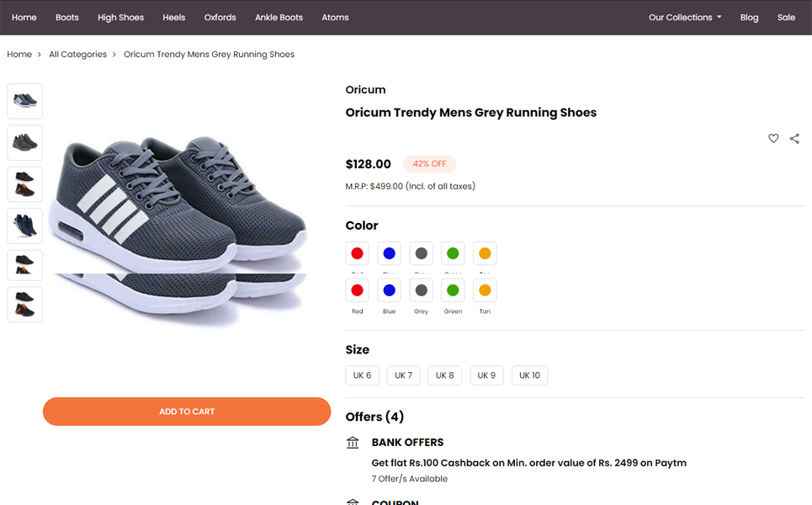The image size is (812, 505).
Task: Go to Ankle Boots in the navigation bar
Action: click(279, 18)
